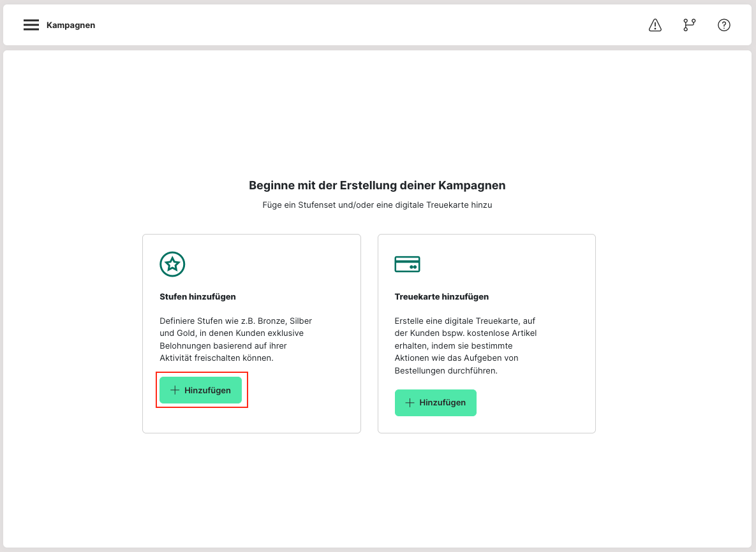Click the warning triangle alert icon

[x=655, y=25]
